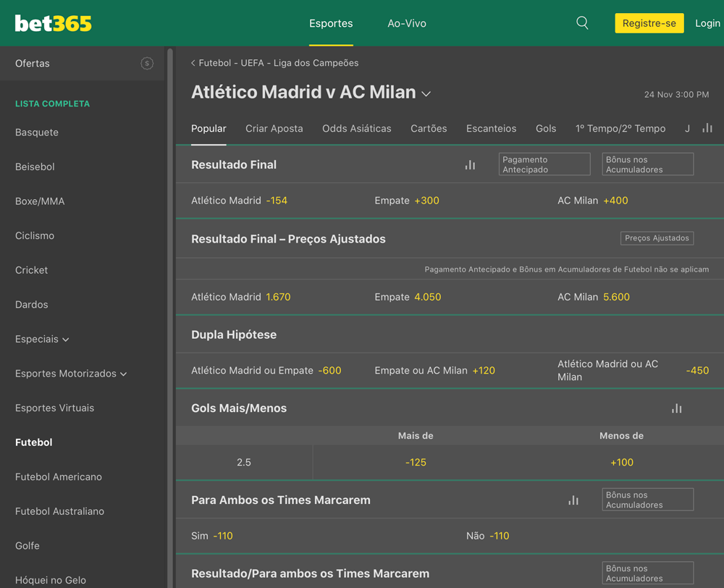Select Atlético Madrid ou AC Milan -450
Viewport: 724px width, 588px height.
click(633, 371)
